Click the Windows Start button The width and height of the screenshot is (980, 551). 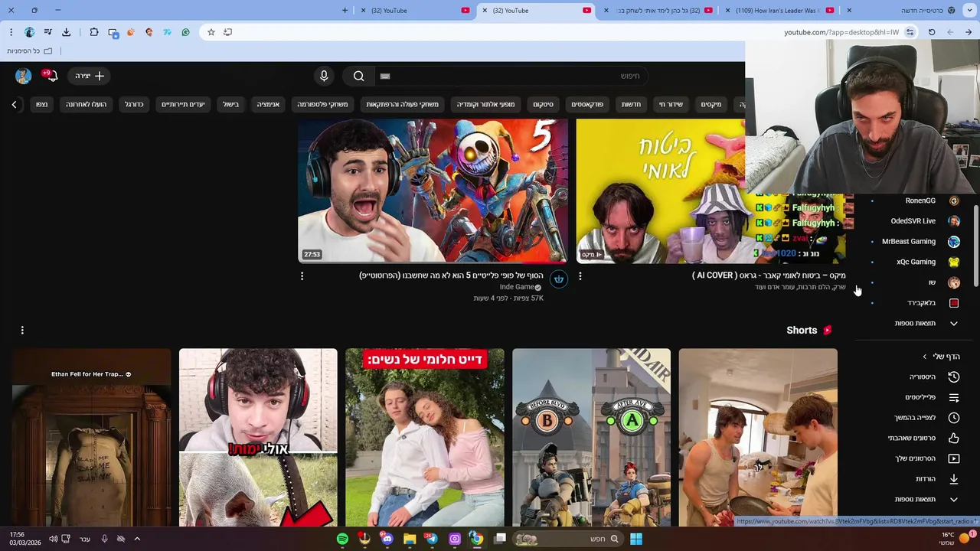click(x=635, y=539)
